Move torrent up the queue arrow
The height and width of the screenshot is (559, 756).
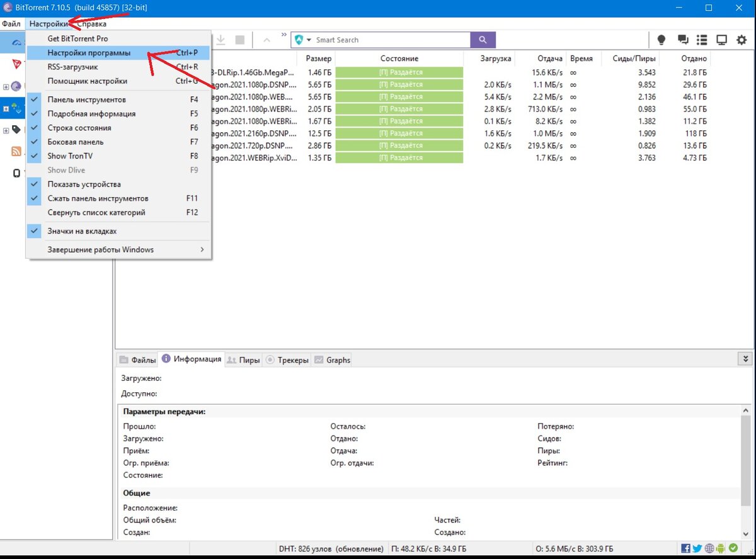[266, 40]
